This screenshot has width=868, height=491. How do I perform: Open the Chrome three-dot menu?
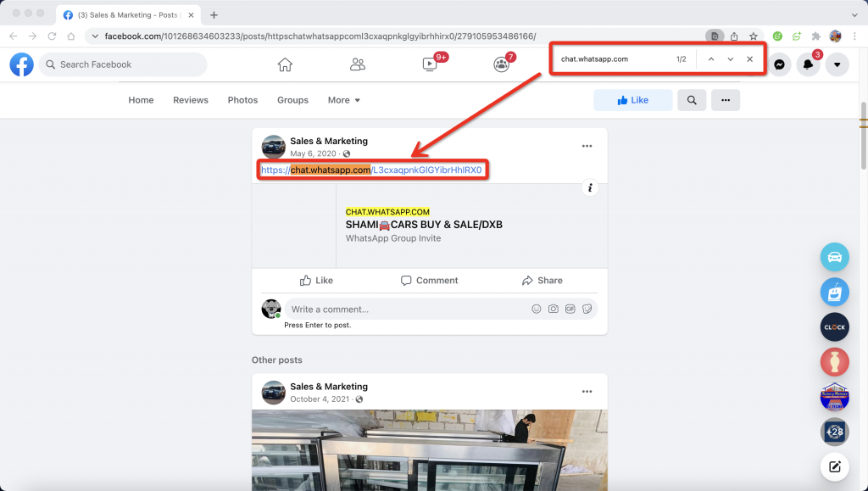pyautogui.click(x=854, y=36)
